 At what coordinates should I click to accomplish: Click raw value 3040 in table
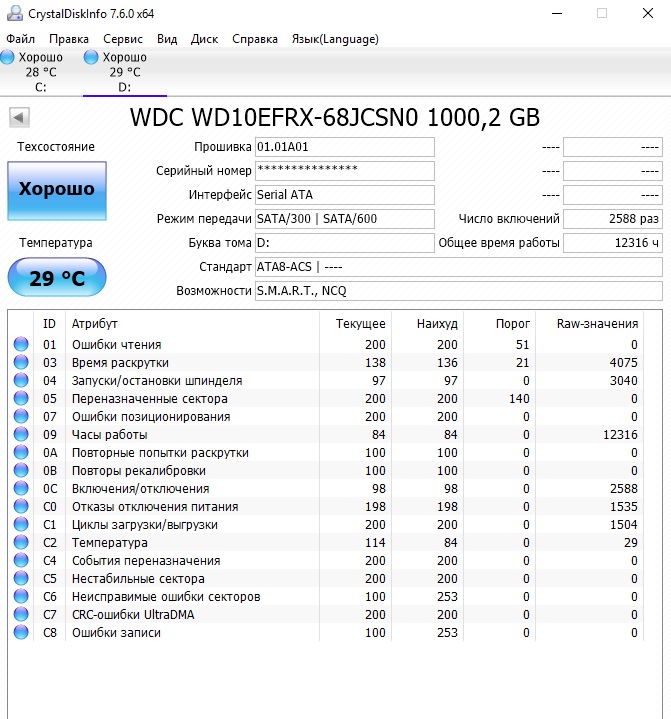tap(623, 380)
